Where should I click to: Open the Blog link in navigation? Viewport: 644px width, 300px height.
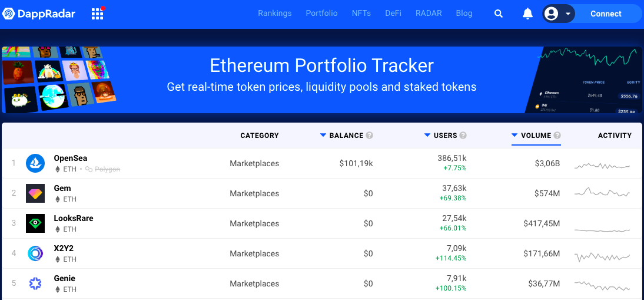coord(464,13)
